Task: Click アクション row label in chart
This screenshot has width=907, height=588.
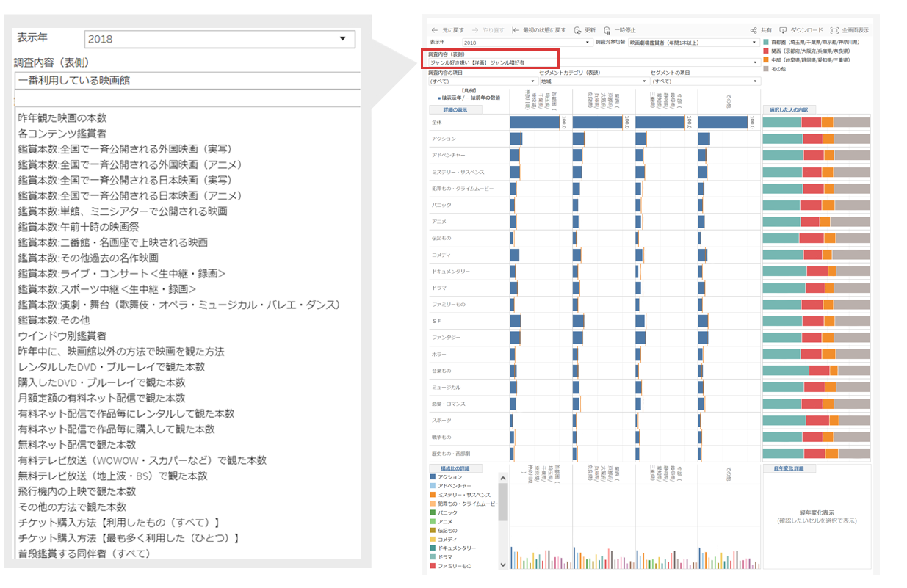Action: [444, 139]
